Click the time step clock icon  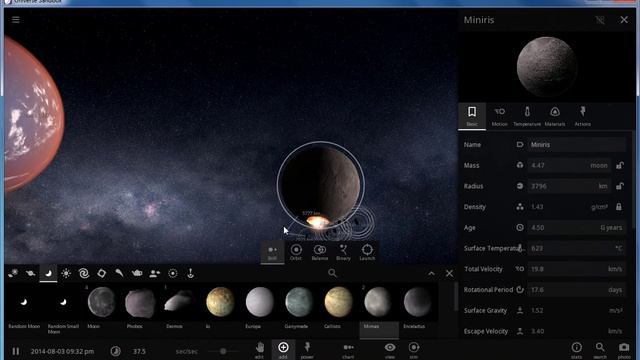click(x=116, y=351)
